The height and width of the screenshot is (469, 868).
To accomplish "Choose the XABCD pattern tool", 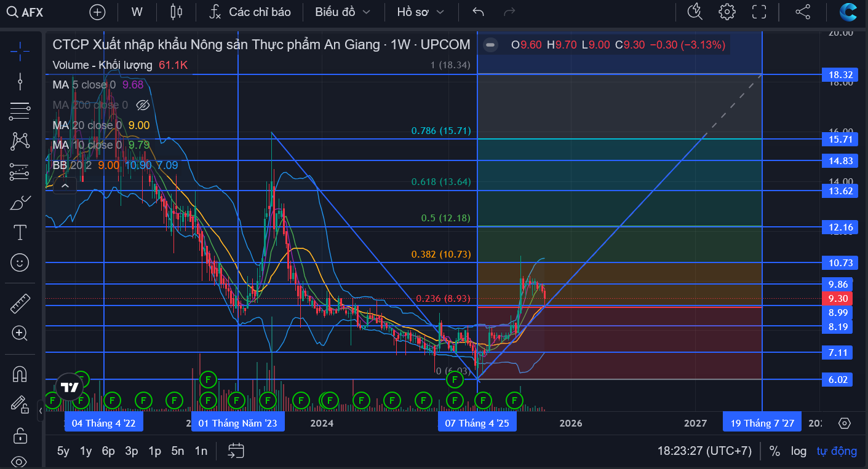I will [20, 141].
